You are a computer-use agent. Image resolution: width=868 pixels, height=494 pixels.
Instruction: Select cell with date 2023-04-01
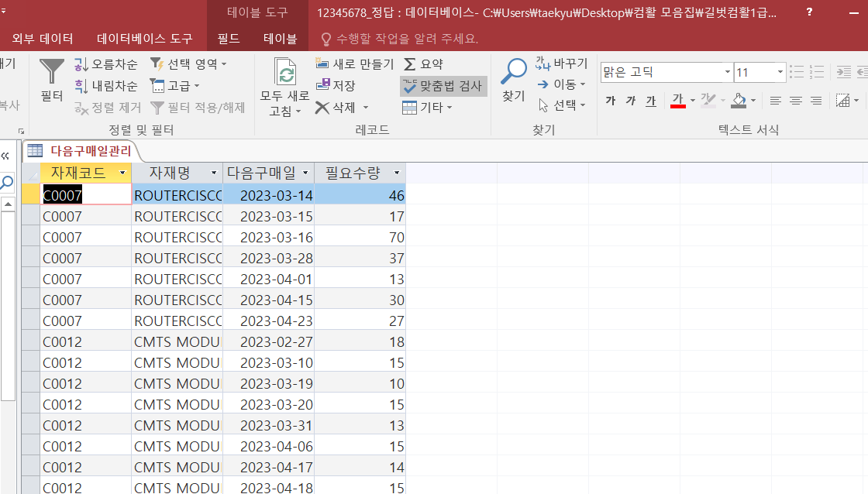[x=268, y=279]
